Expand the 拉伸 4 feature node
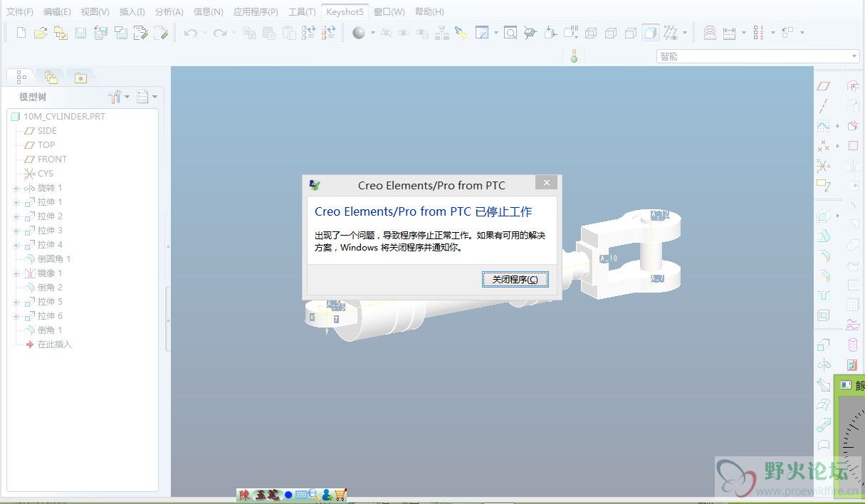 click(16, 245)
